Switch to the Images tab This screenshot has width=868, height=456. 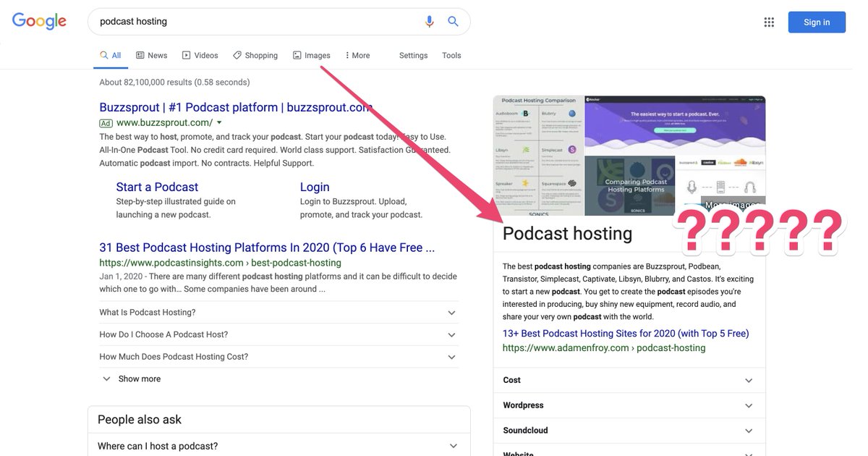pyautogui.click(x=312, y=55)
